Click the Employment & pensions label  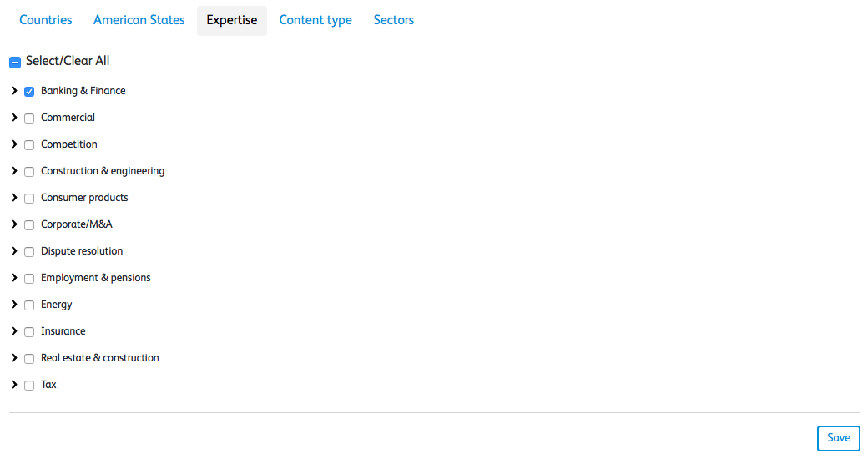click(x=96, y=278)
